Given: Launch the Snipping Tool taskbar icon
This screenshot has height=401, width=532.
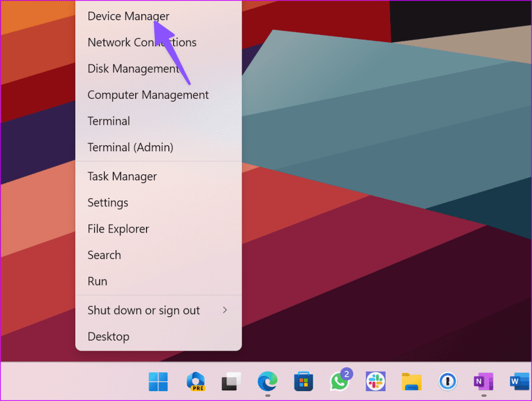Looking at the screenshot, I should pyautogui.click(x=231, y=381).
